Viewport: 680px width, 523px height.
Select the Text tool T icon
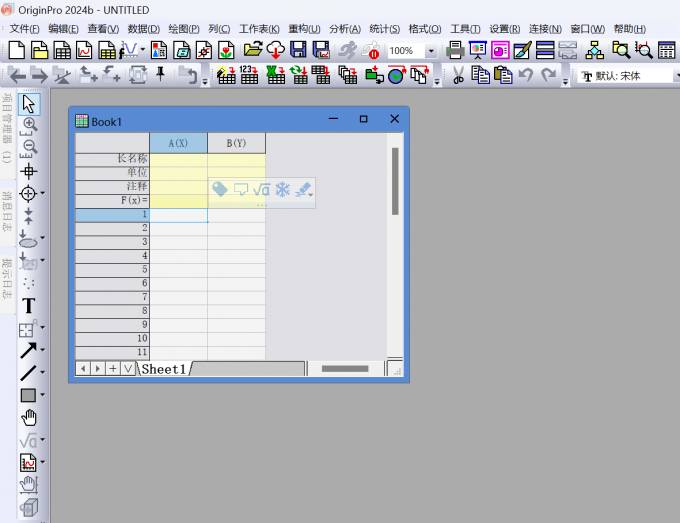click(x=29, y=306)
